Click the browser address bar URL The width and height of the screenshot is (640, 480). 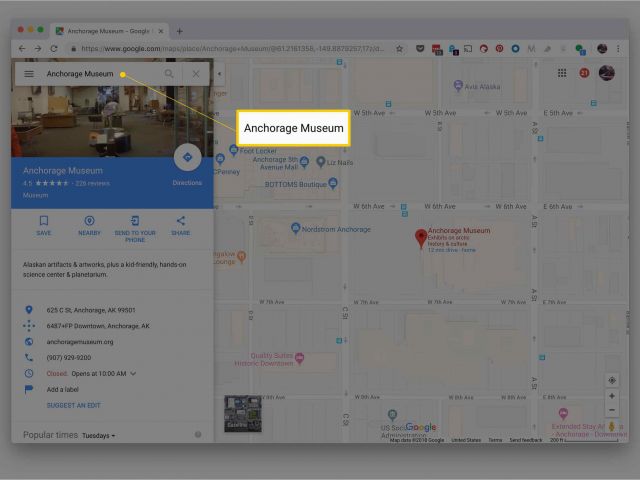(232, 49)
